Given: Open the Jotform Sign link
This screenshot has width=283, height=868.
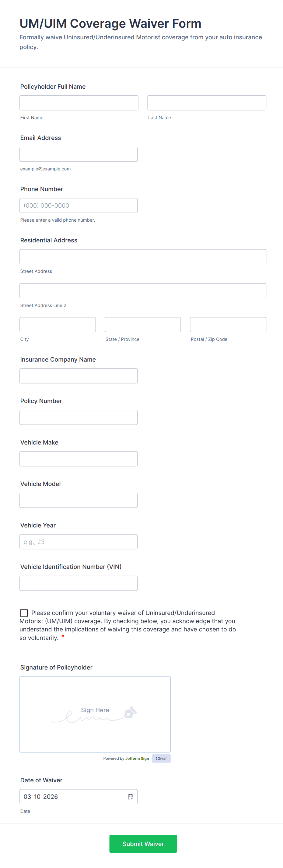Looking at the screenshot, I should click(x=137, y=759).
